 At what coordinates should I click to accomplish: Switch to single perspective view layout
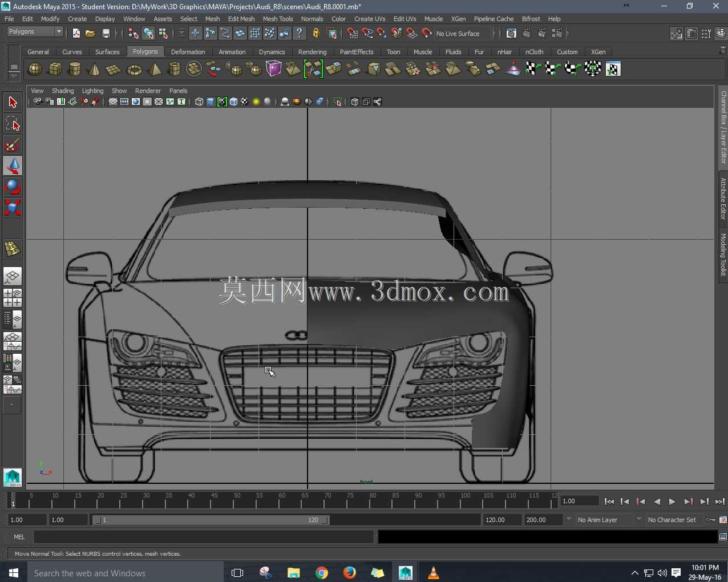pos(13,277)
